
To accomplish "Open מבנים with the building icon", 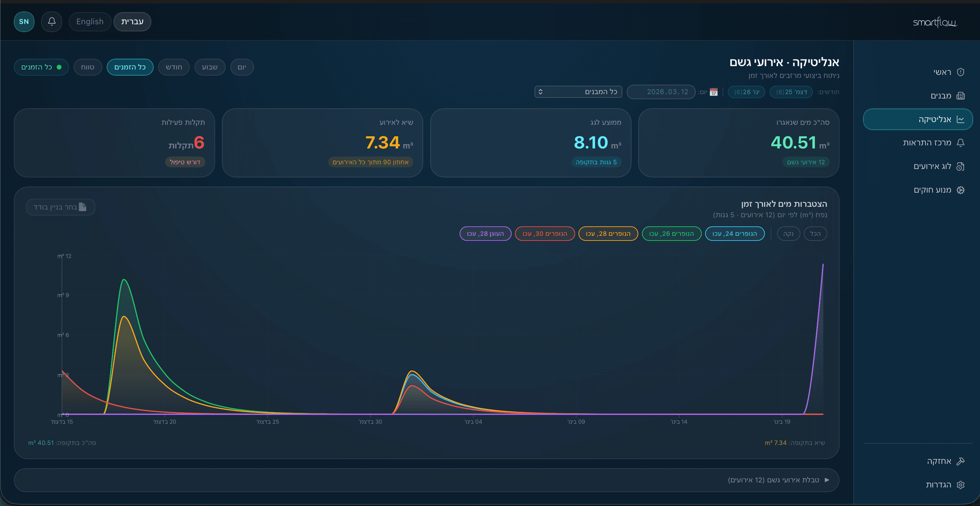I will tap(961, 95).
